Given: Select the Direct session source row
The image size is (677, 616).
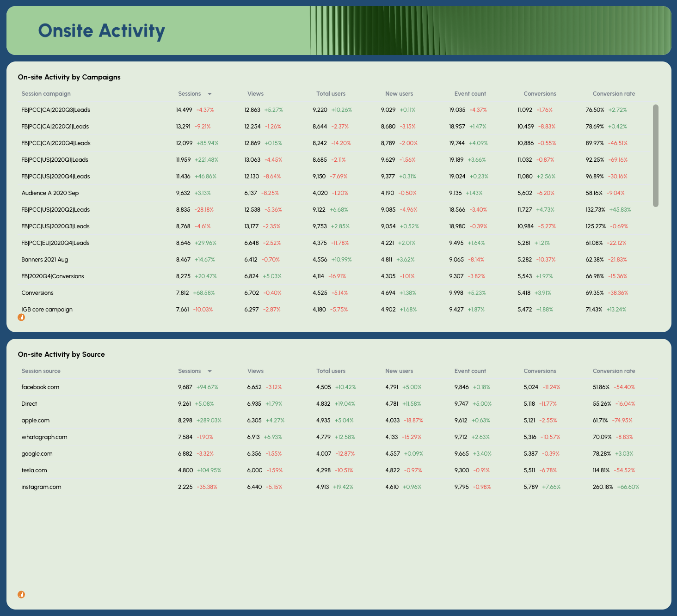Looking at the screenshot, I should tap(29, 403).
